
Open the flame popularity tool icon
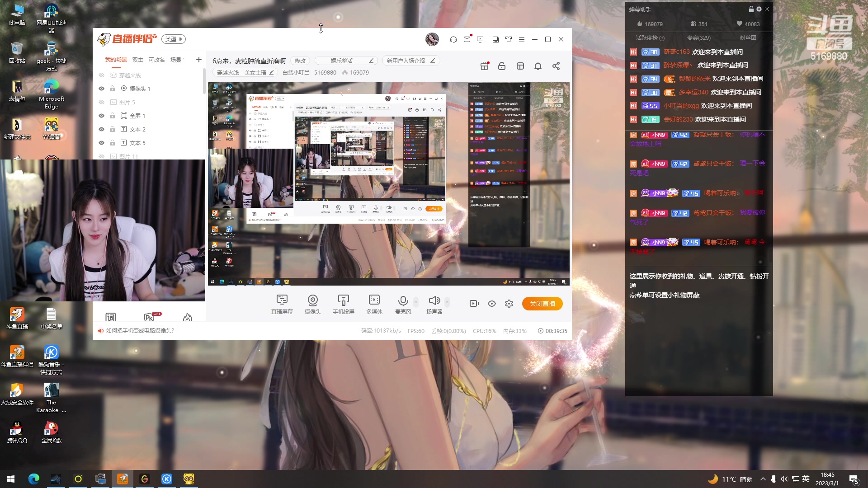coord(188,317)
